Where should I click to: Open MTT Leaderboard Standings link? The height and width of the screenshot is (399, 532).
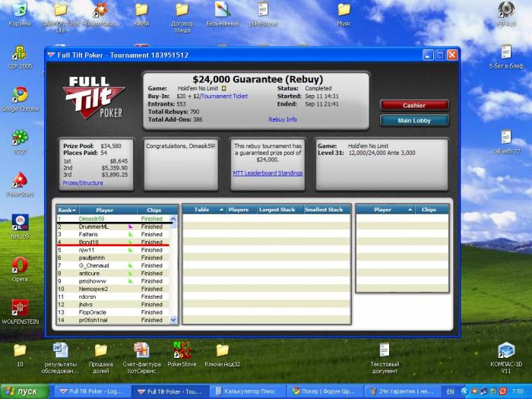point(268,173)
